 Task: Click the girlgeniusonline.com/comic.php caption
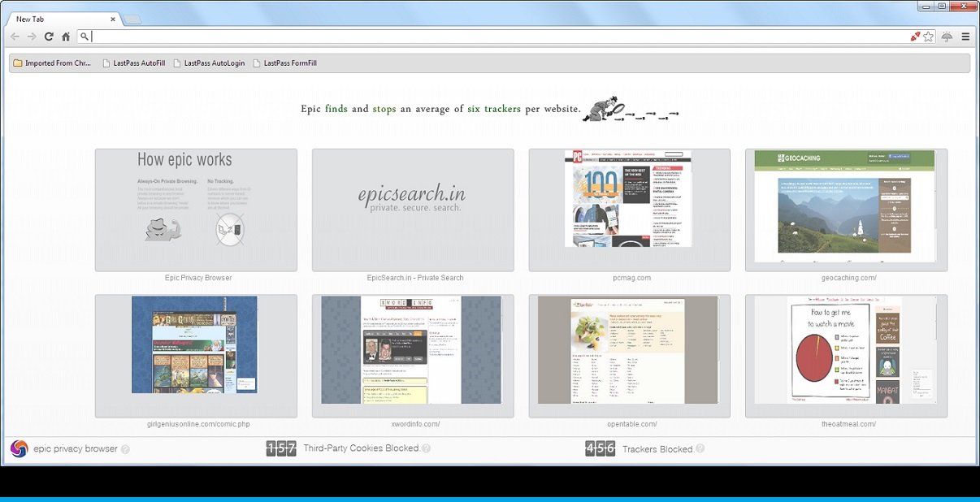pos(198,424)
